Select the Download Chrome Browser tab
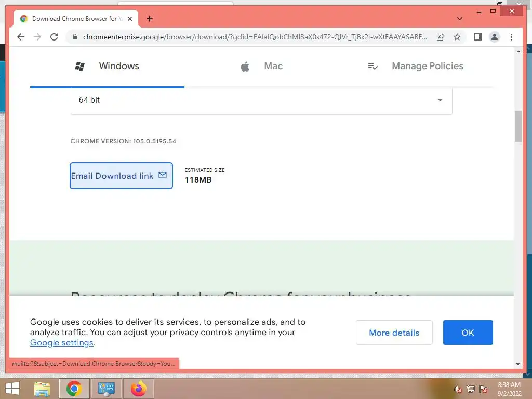532x399 pixels. click(x=76, y=19)
